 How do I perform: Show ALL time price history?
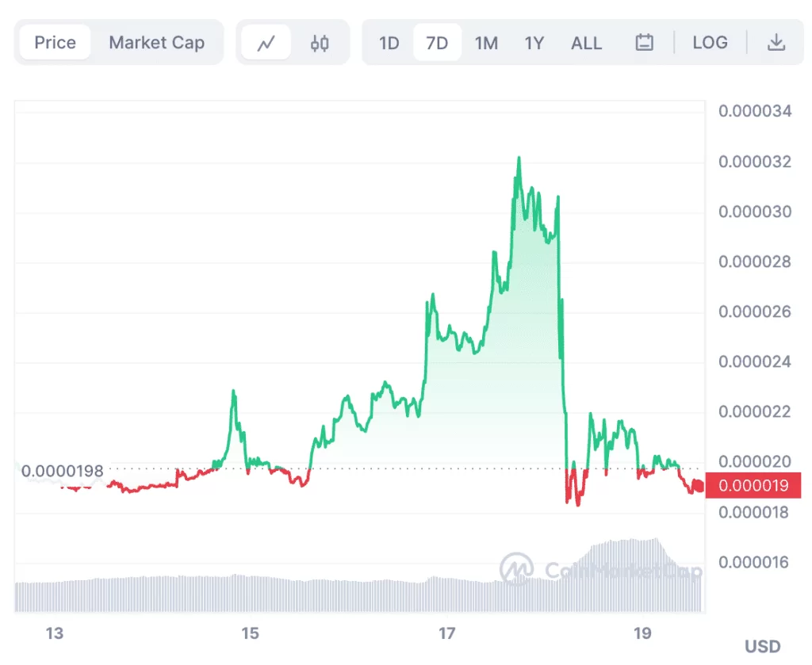(x=586, y=43)
